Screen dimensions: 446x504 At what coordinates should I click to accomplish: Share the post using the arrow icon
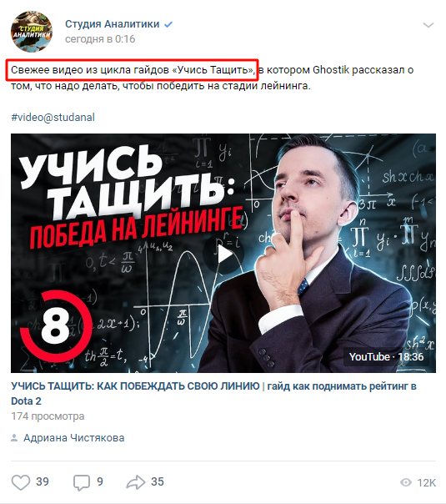coord(136,482)
